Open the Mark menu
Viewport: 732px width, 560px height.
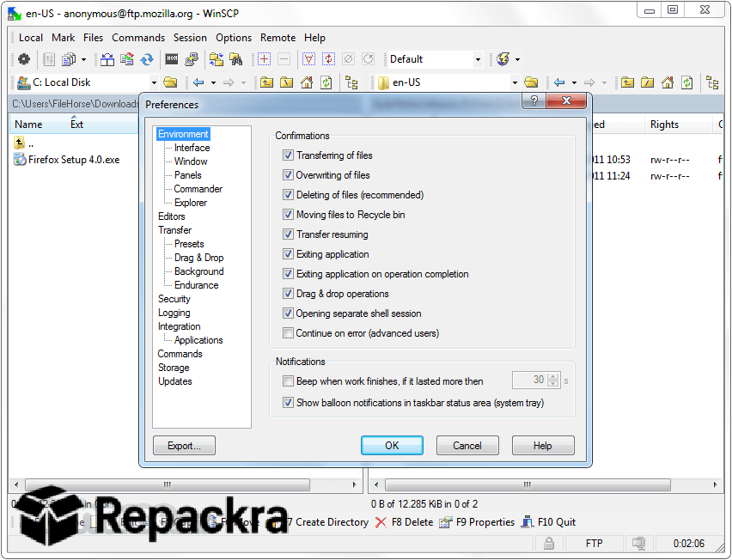coord(63,38)
